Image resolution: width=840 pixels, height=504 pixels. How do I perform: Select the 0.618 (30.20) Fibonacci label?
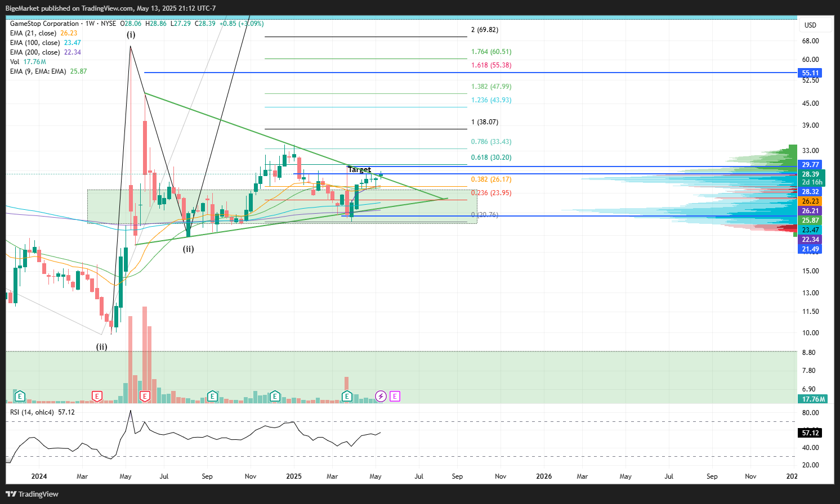point(491,157)
